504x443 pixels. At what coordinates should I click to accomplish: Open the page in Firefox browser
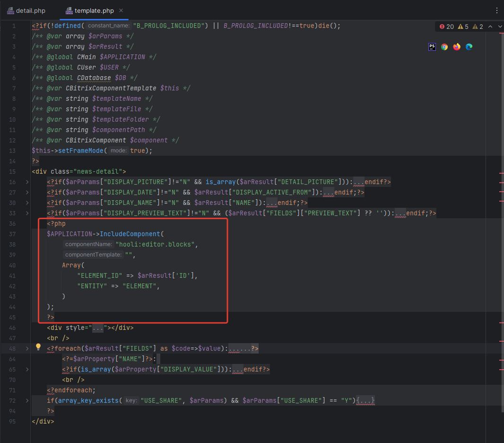pyautogui.click(x=457, y=46)
